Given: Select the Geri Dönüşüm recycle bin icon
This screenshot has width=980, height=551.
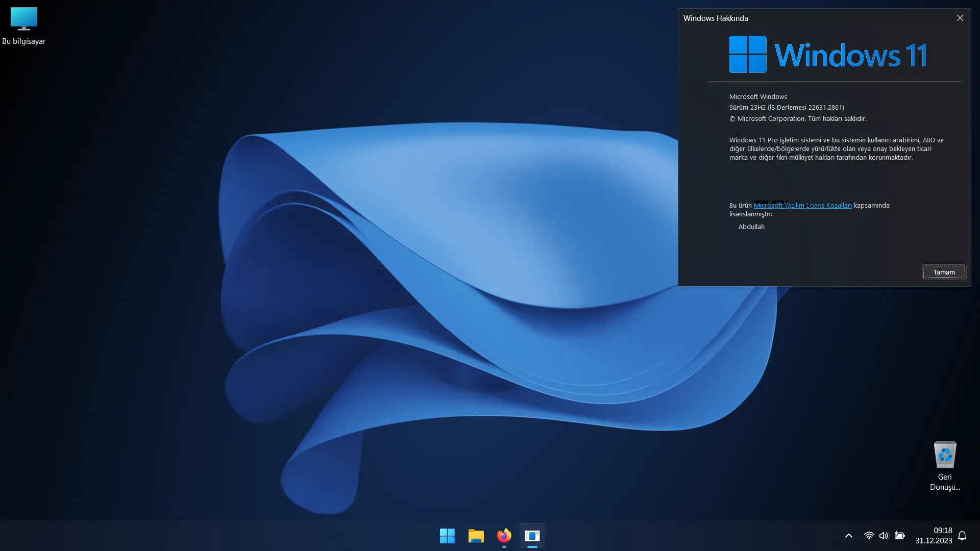Looking at the screenshot, I should tap(944, 466).
